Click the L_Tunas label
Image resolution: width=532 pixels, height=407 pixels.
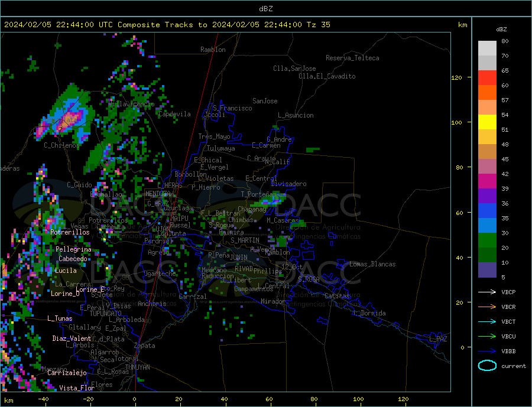coord(60,318)
